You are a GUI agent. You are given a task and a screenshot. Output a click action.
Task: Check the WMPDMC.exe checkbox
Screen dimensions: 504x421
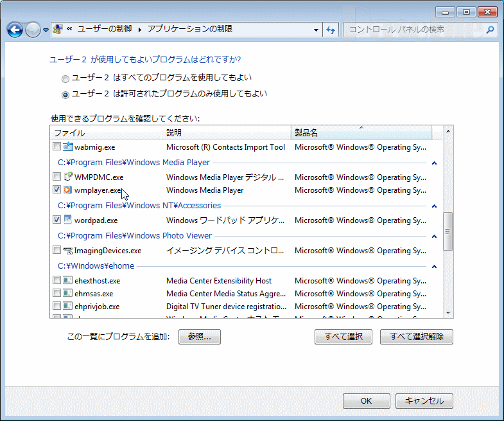(56, 176)
